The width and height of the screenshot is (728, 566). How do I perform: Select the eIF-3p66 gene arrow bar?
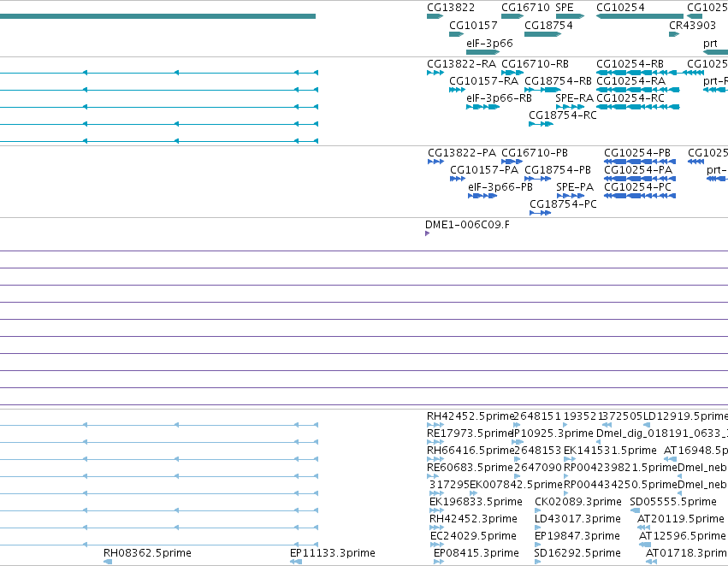pyautogui.click(x=482, y=52)
